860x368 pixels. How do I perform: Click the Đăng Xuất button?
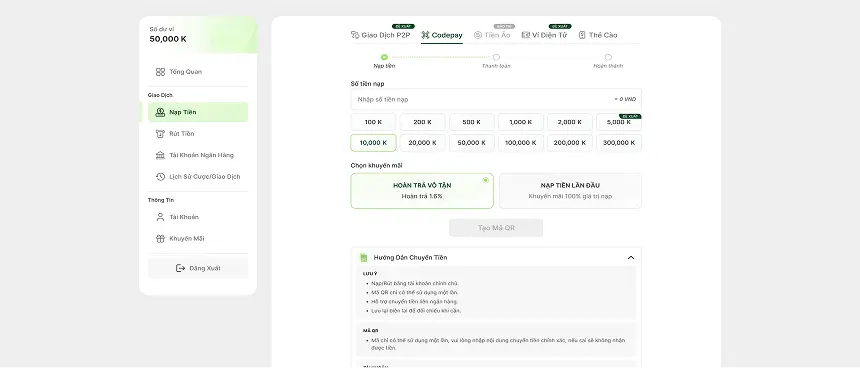pyautogui.click(x=198, y=268)
